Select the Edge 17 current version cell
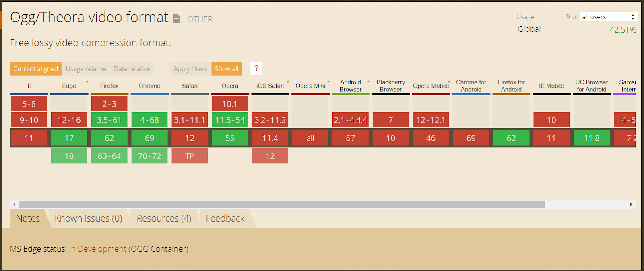 click(69, 138)
